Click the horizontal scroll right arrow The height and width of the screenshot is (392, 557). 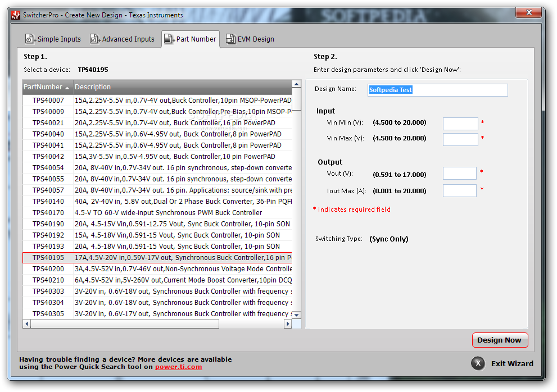pyautogui.click(x=288, y=323)
